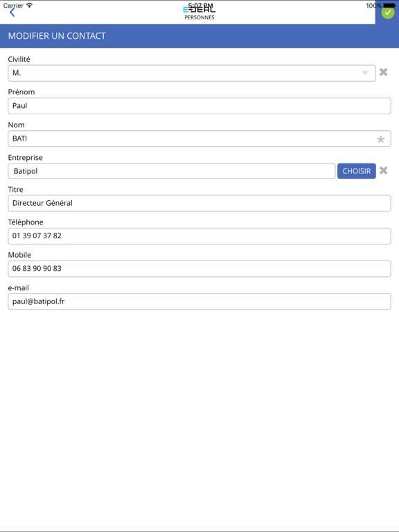Tap the E-DEAL logo in header
The height and width of the screenshot is (532, 399).
[199, 9]
